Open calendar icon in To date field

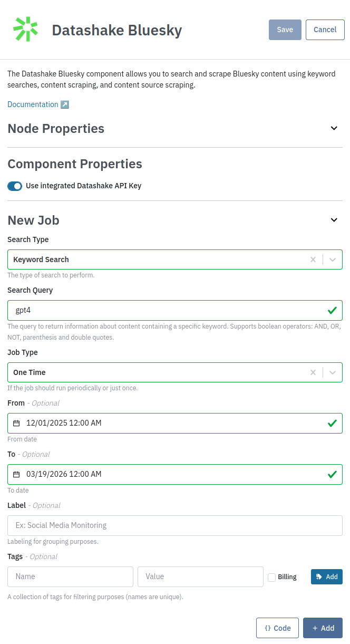click(x=16, y=474)
